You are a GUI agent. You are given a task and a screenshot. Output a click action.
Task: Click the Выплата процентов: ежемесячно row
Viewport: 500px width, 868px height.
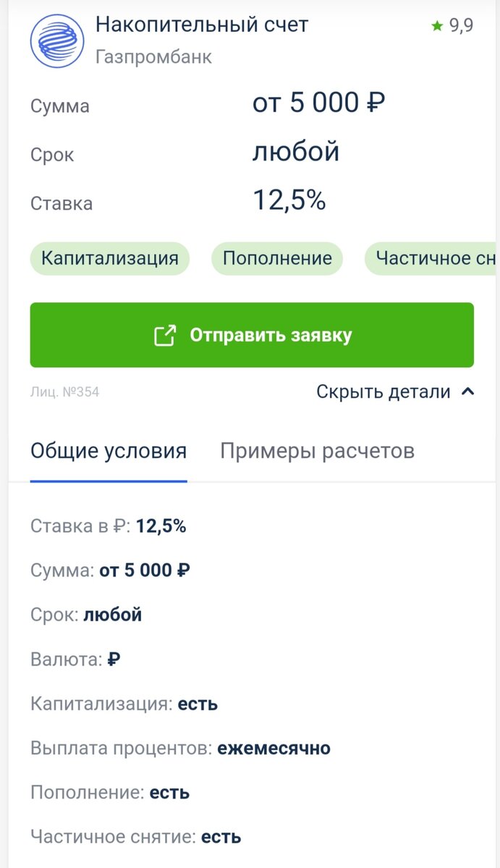(180, 748)
